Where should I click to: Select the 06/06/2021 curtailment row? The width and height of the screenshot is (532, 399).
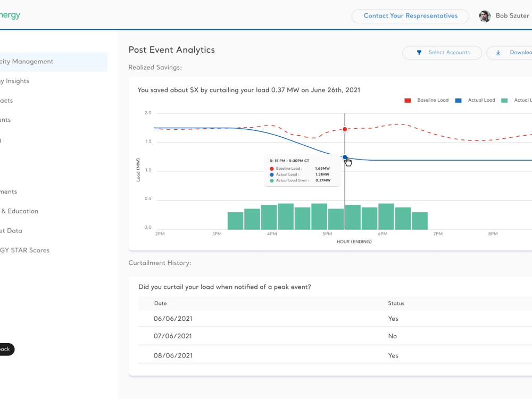335,319
